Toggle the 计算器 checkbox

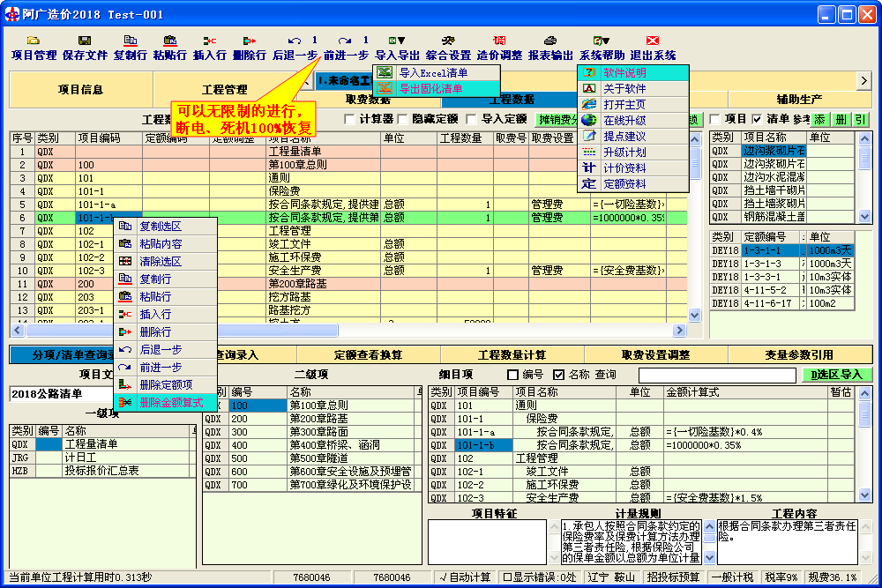click(349, 119)
